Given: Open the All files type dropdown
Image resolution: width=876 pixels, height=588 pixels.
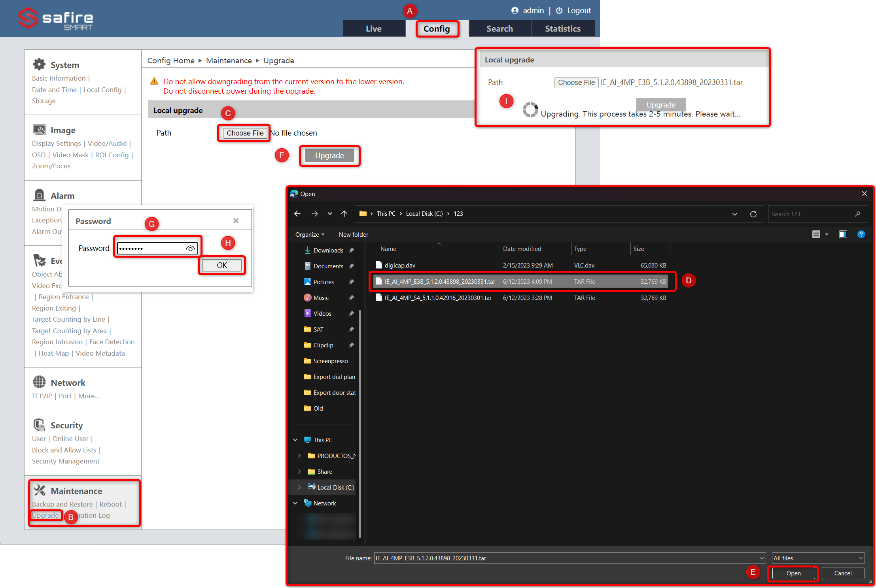Looking at the screenshot, I should click(818, 558).
